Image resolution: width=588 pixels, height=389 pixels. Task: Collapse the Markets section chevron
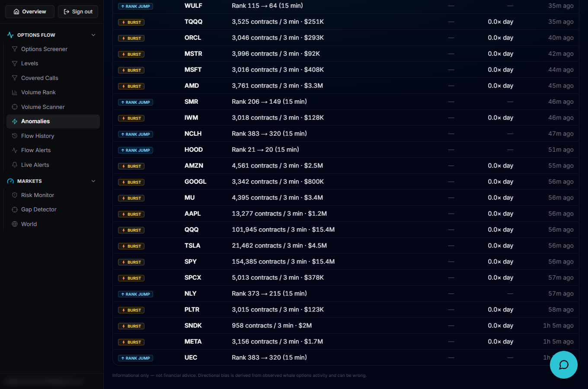[93, 181]
